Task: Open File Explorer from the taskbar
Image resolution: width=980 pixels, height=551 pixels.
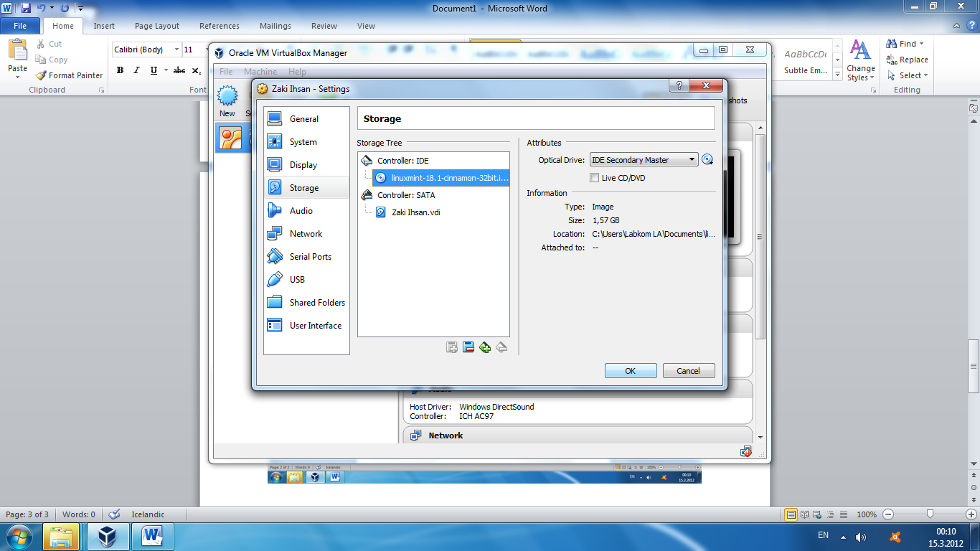Action: 61,537
